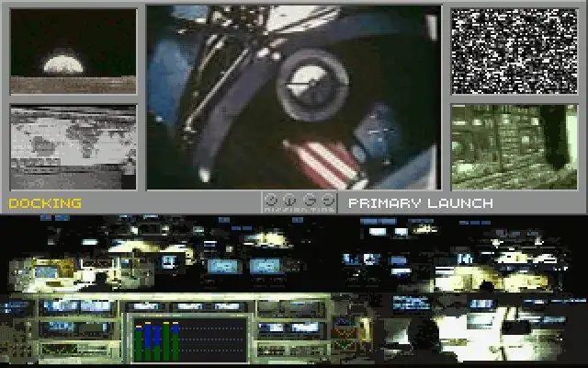Click the yellow DOCKING step label
Screen dimensions: 588x368
coord(45,203)
